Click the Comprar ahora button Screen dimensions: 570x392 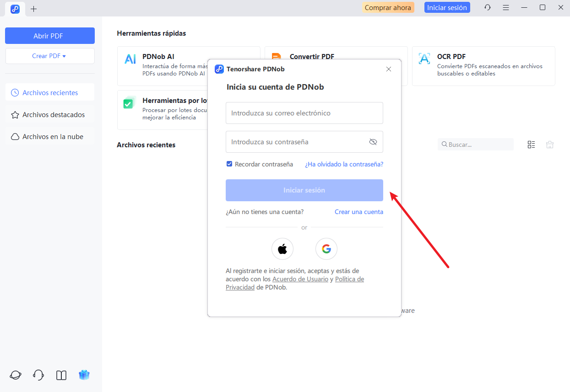tap(388, 7)
